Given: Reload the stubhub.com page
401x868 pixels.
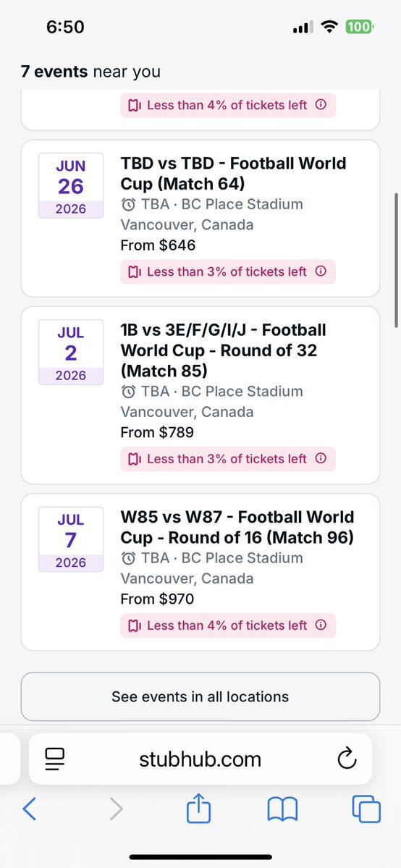Looking at the screenshot, I should tap(347, 759).
